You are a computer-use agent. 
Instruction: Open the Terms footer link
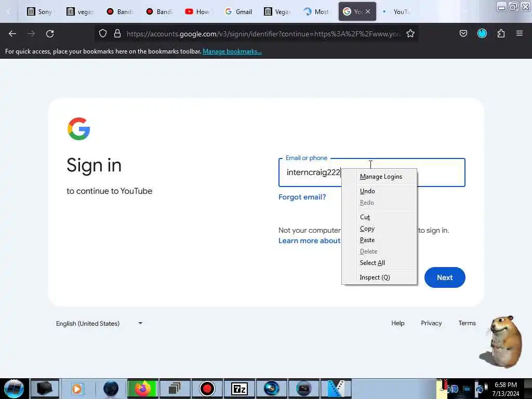[x=467, y=323]
